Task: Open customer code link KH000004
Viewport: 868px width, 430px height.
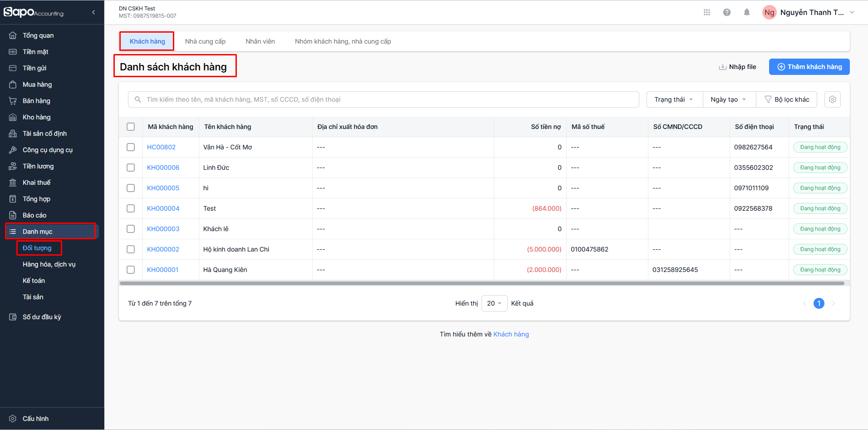Action: [x=163, y=208]
